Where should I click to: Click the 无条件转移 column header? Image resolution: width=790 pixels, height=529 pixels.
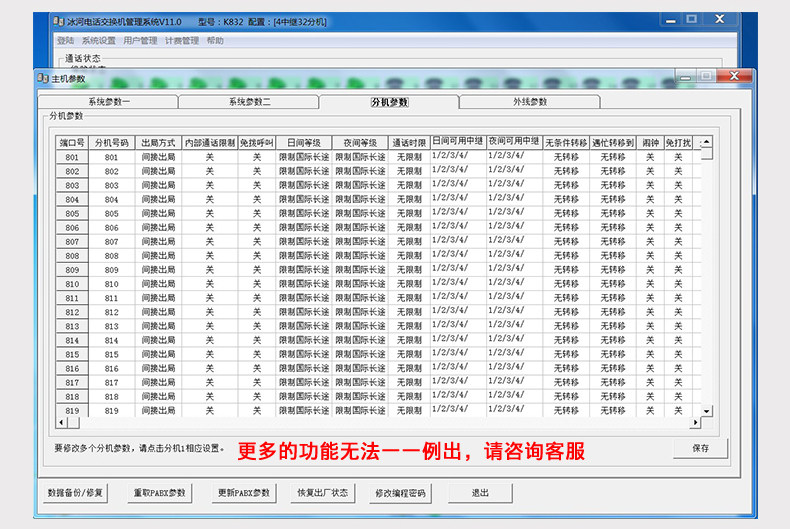(566, 143)
